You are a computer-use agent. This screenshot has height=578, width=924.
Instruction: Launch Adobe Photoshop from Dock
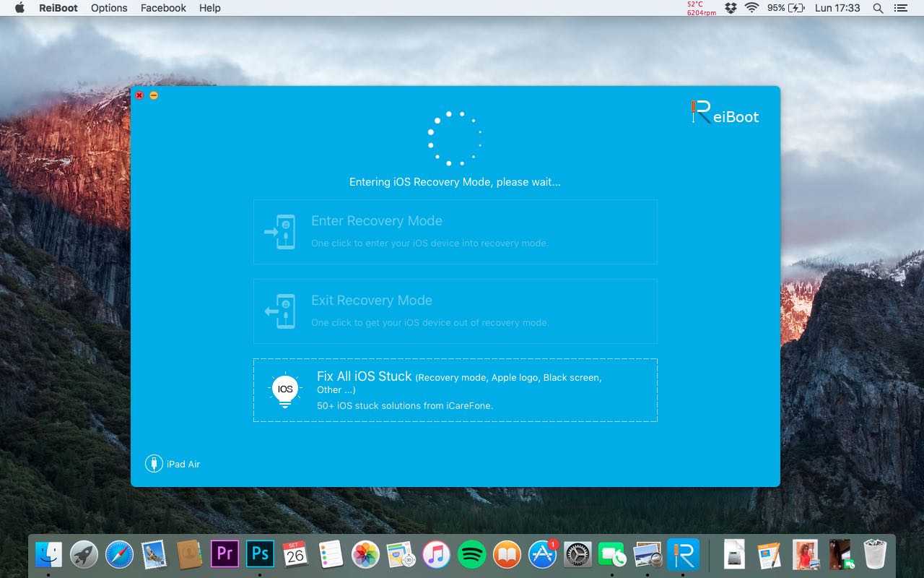(260, 555)
